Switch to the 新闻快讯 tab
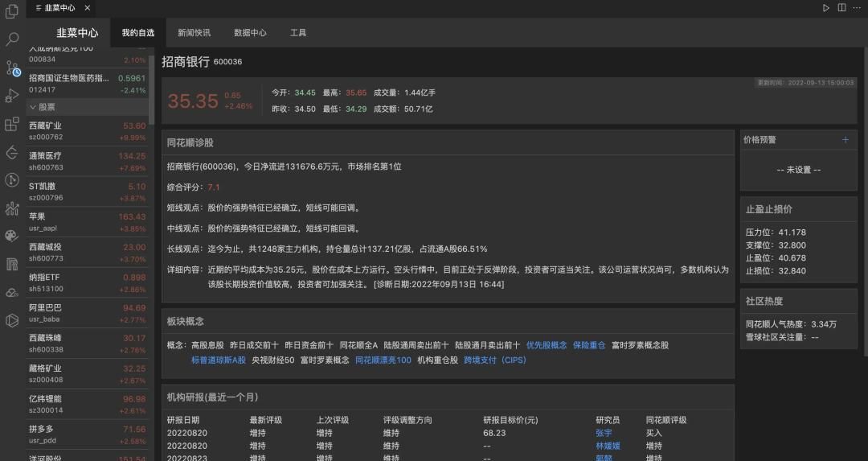Viewport: 868px width, 461px height. [x=194, y=33]
